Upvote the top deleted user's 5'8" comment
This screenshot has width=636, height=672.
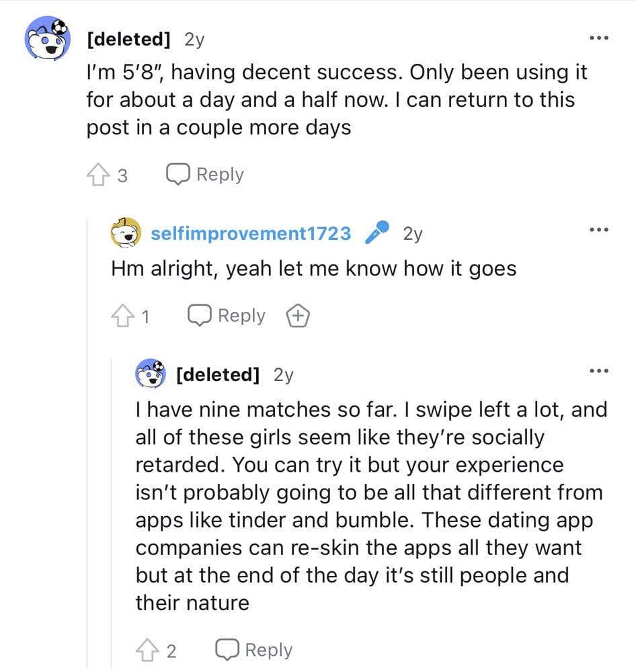(x=98, y=175)
